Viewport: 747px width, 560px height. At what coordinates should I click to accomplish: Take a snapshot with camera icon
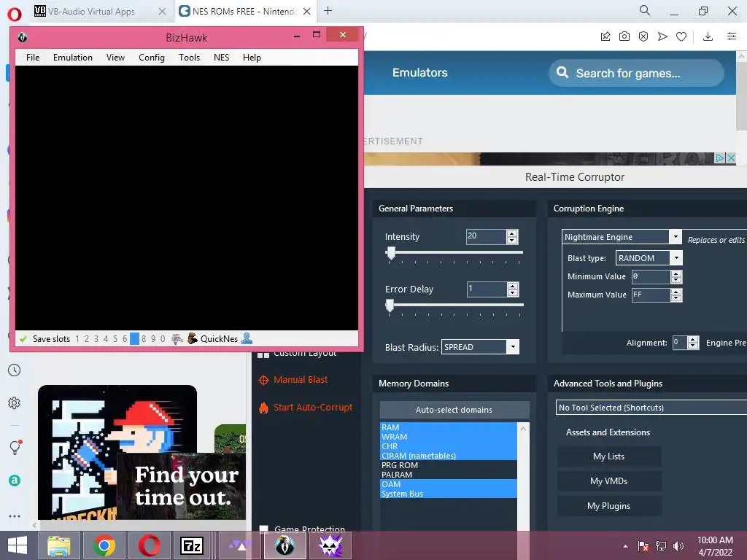[624, 36]
